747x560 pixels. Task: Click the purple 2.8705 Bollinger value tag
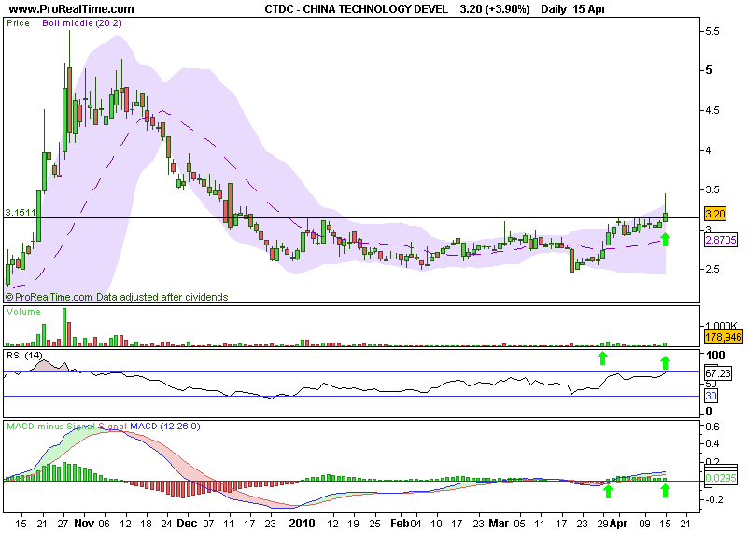tap(721, 240)
